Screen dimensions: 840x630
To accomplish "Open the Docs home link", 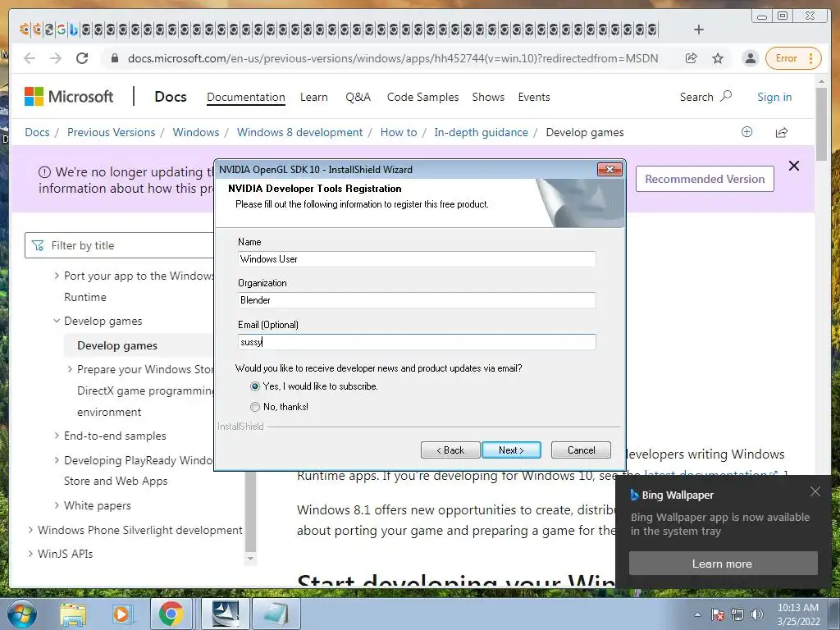I will tap(171, 97).
